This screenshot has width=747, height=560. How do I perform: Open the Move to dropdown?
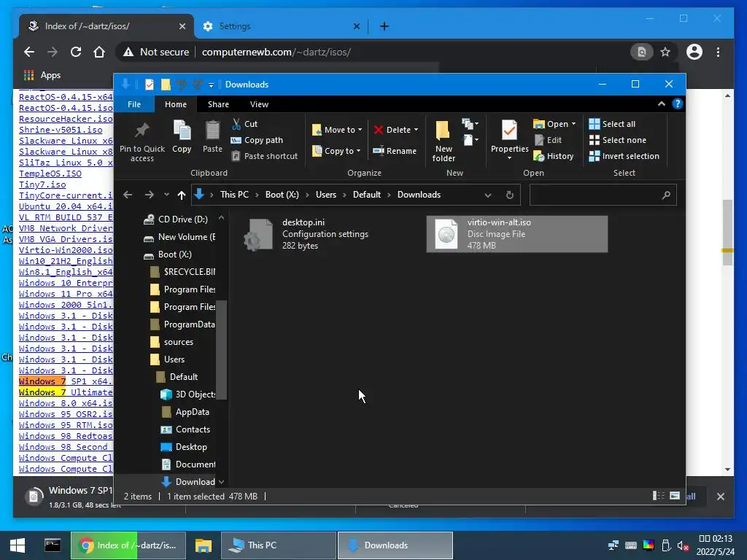(337, 130)
